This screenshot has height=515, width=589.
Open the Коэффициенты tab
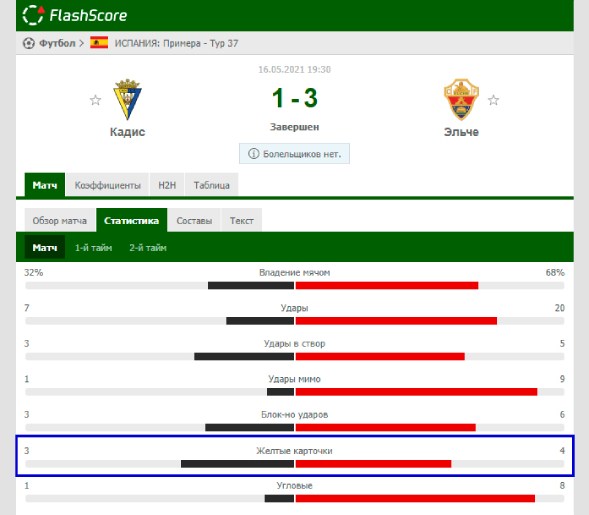107,185
